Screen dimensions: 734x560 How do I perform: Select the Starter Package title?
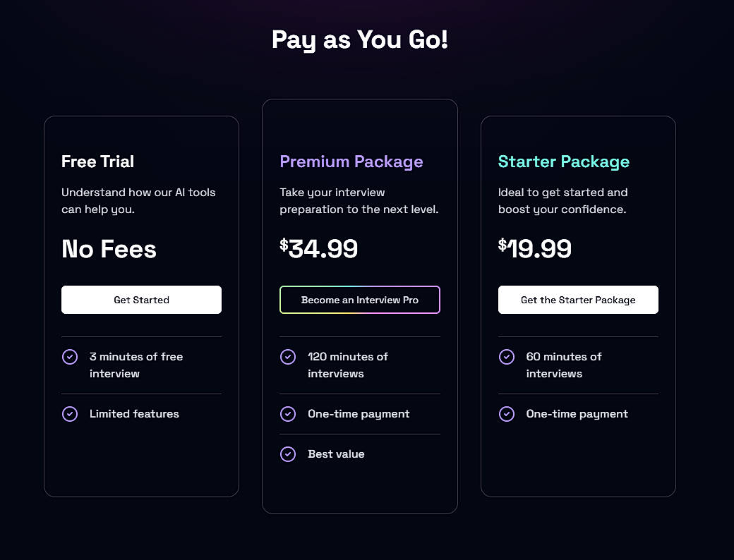click(x=564, y=162)
